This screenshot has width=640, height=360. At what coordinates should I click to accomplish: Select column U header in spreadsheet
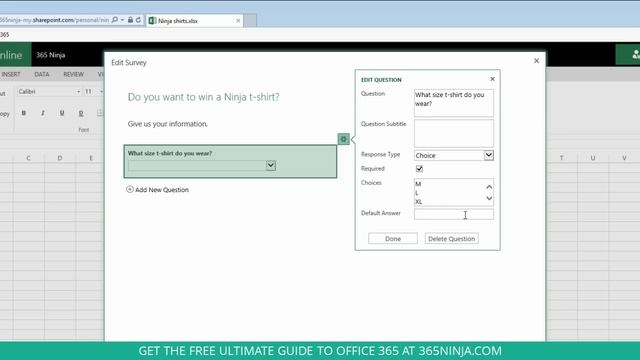coord(593,158)
